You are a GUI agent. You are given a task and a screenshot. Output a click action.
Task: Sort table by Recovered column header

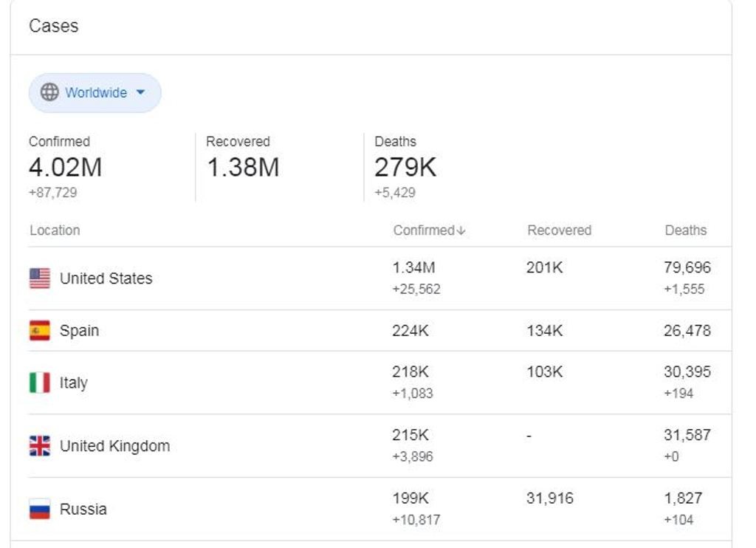(560, 230)
